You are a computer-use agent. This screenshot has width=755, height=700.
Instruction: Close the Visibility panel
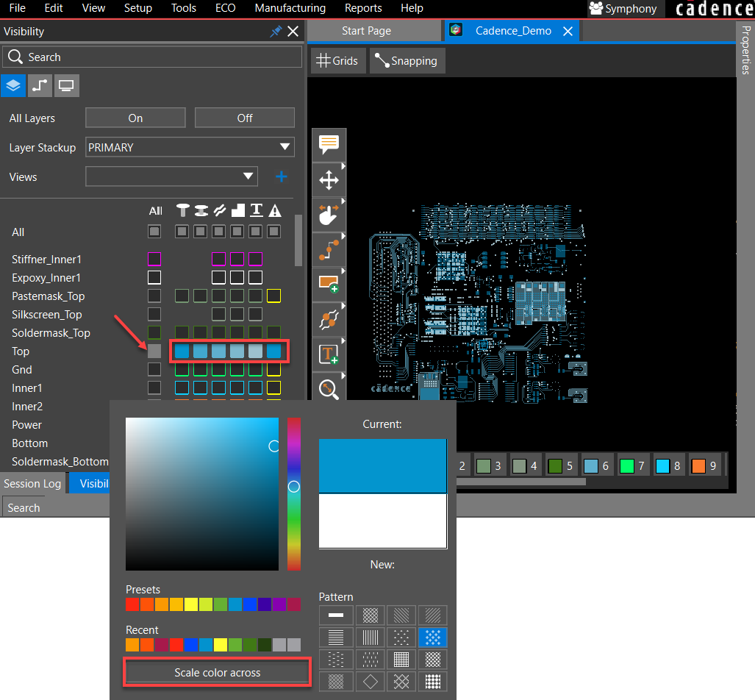293,32
